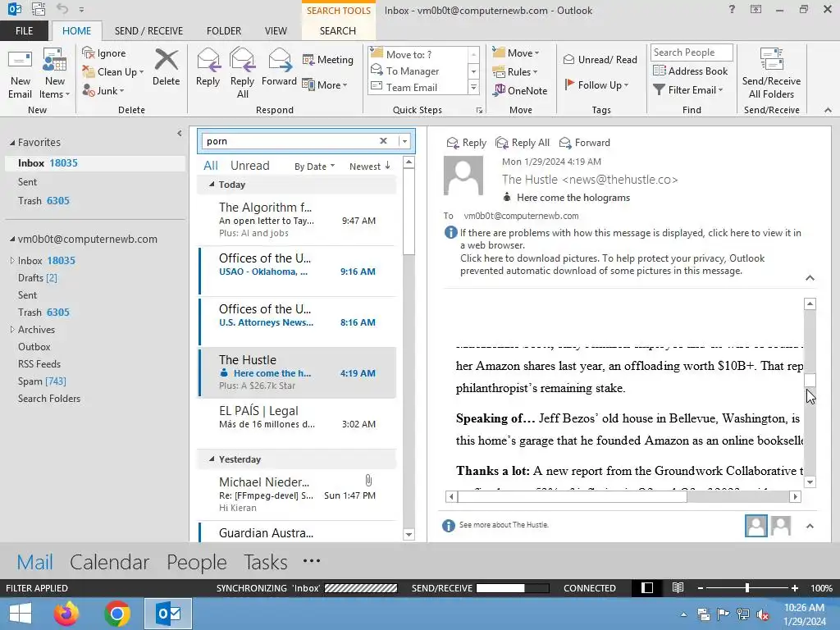Image resolution: width=840 pixels, height=630 pixels.
Task: Open the New Items menu
Action: pyautogui.click(x=55, y=74)
